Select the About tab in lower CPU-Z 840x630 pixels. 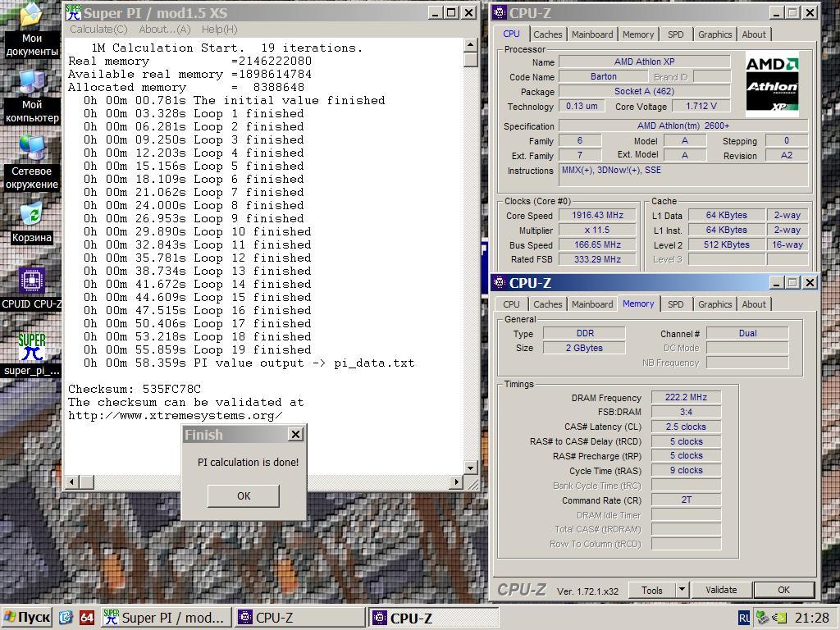(754, 304)
